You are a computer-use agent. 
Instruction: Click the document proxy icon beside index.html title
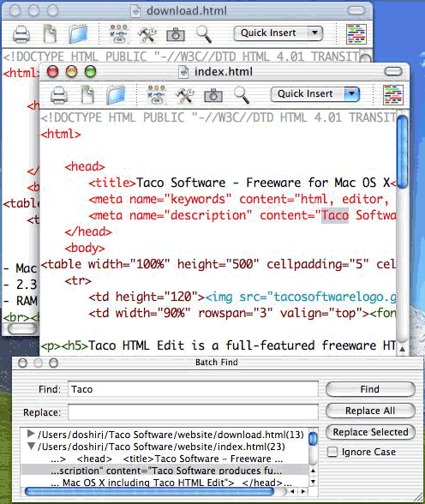(183, 72)
